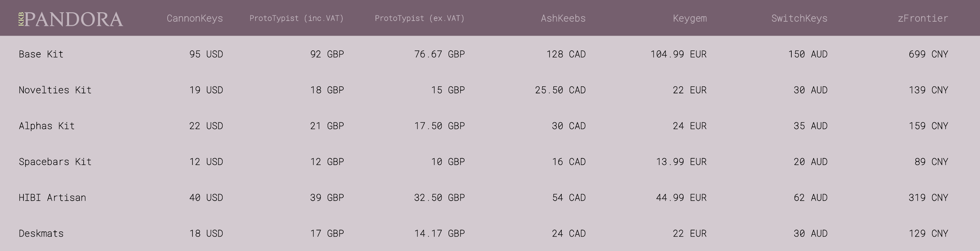Select the Base Kit row label

click(41, 54)
